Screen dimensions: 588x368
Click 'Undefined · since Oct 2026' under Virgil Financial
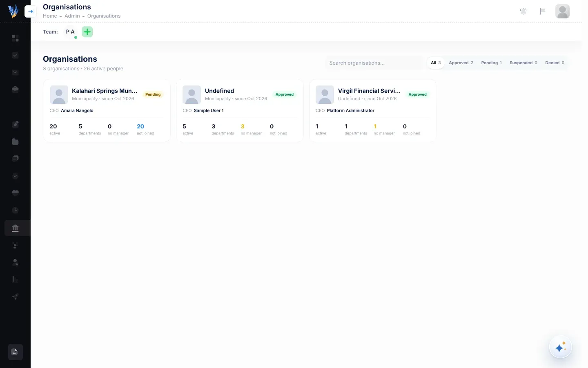(x=367, y=99)
